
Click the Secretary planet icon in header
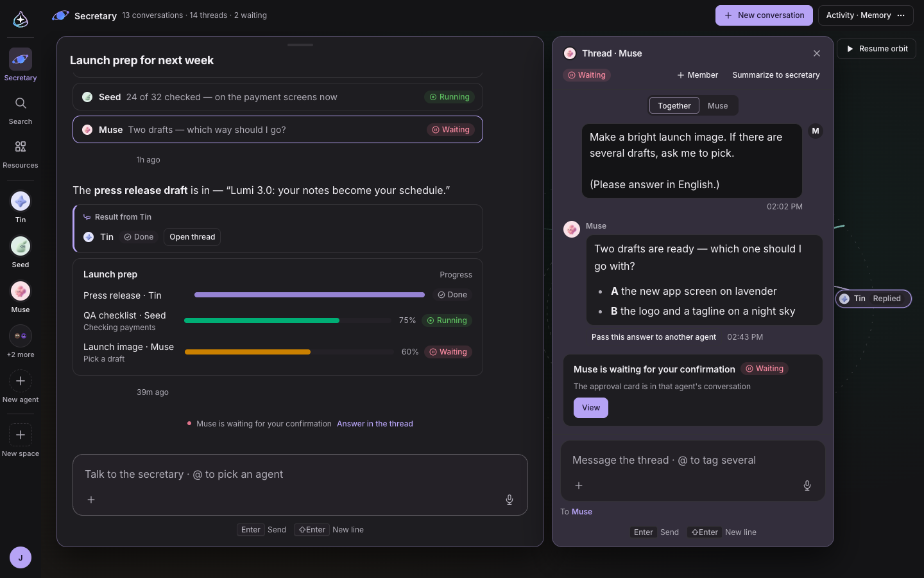[60, 15]
